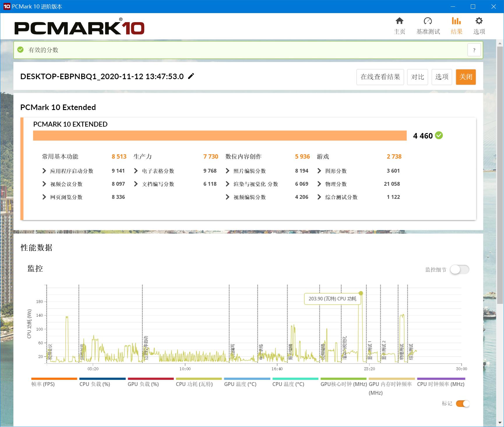Select the GPU 负载 (%) red legend swatch
Viewport: 504px width, 427px height.
(151, 379)
